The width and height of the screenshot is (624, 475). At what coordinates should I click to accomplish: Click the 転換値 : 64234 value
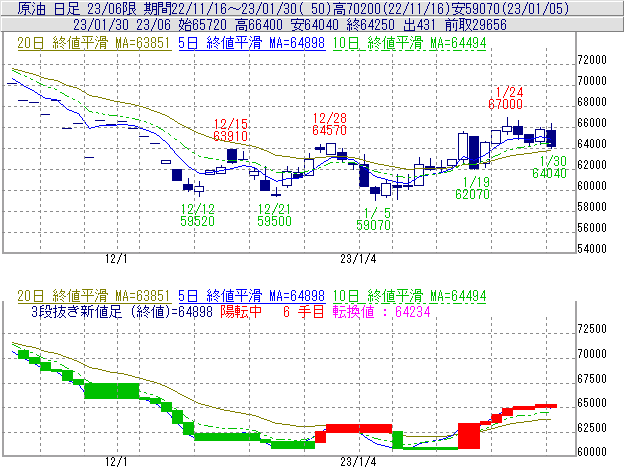point(382,311)
